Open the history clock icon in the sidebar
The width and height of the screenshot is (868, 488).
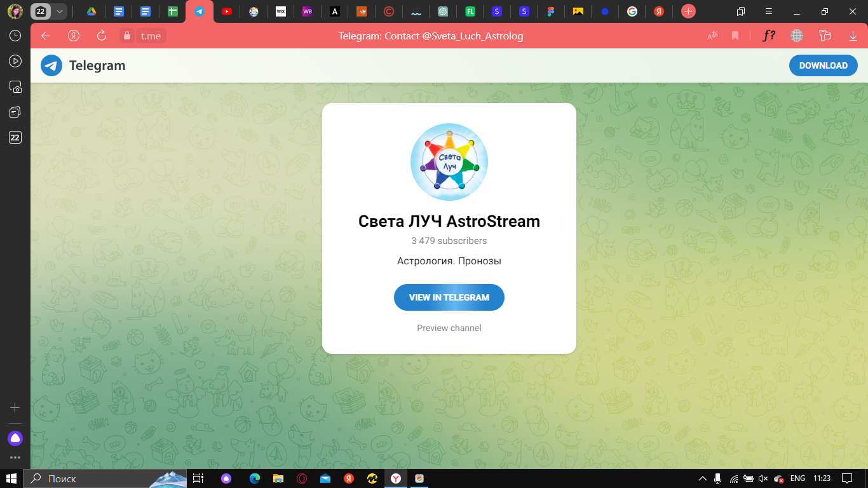pos(15,36)
